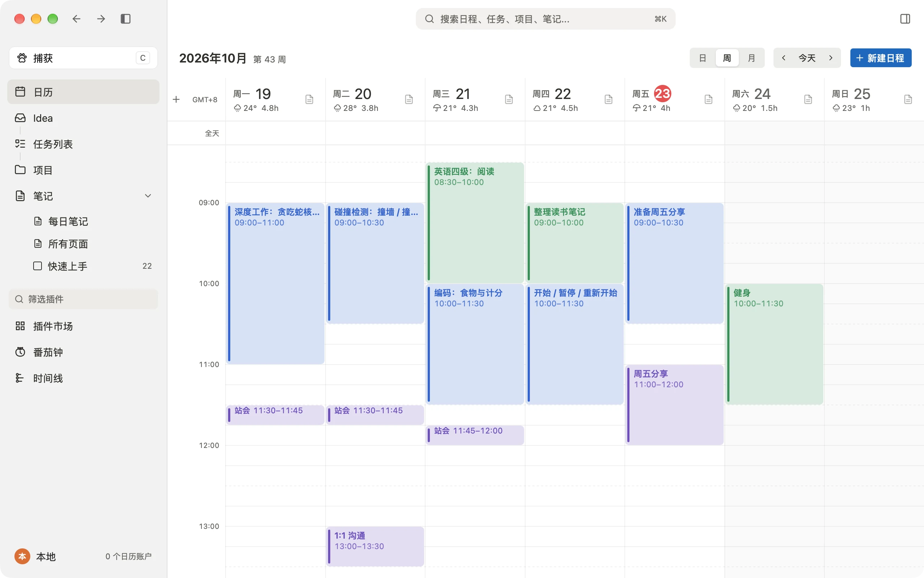Open Monday's 站会 11:30–11:45

275,415
